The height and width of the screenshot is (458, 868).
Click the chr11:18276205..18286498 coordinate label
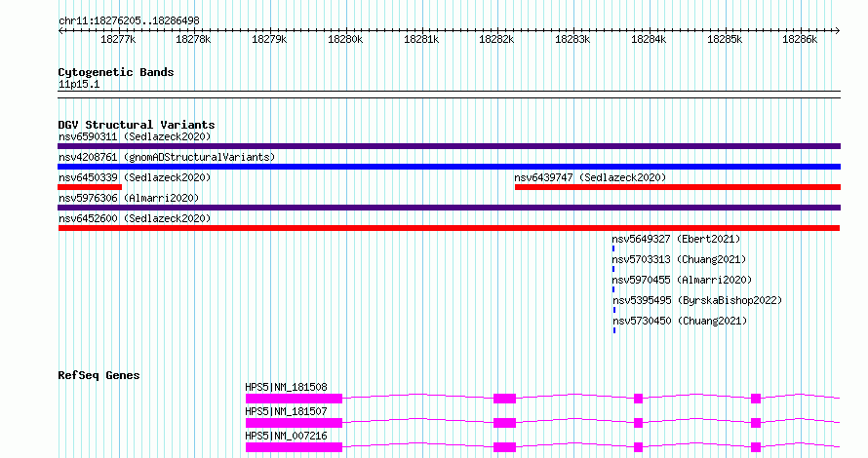tap(129, 20)
